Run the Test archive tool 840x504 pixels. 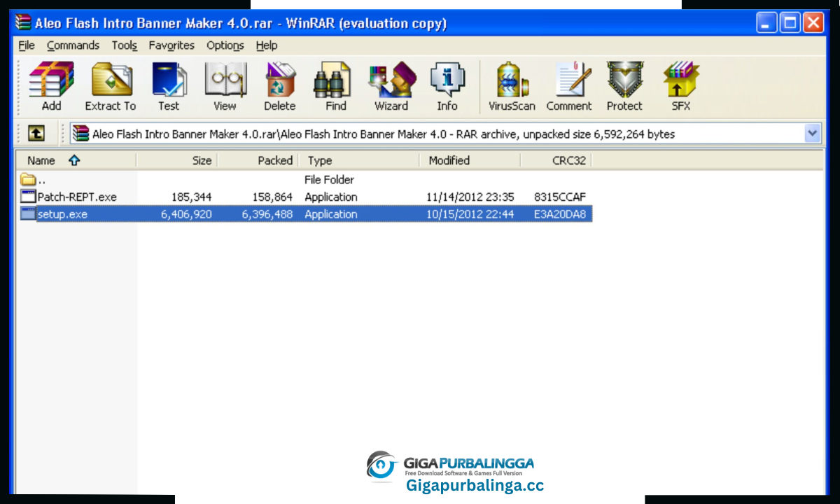[x=169, y=86]
